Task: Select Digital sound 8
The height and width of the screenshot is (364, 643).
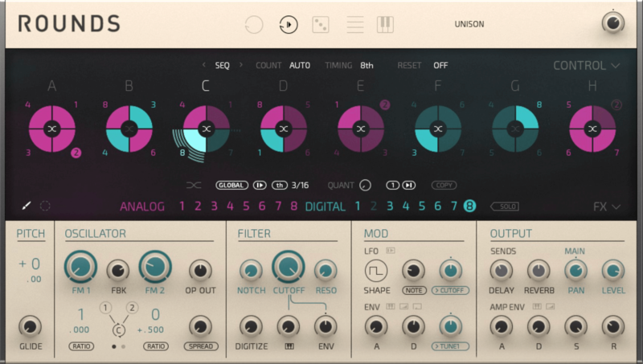Action: 469,206
